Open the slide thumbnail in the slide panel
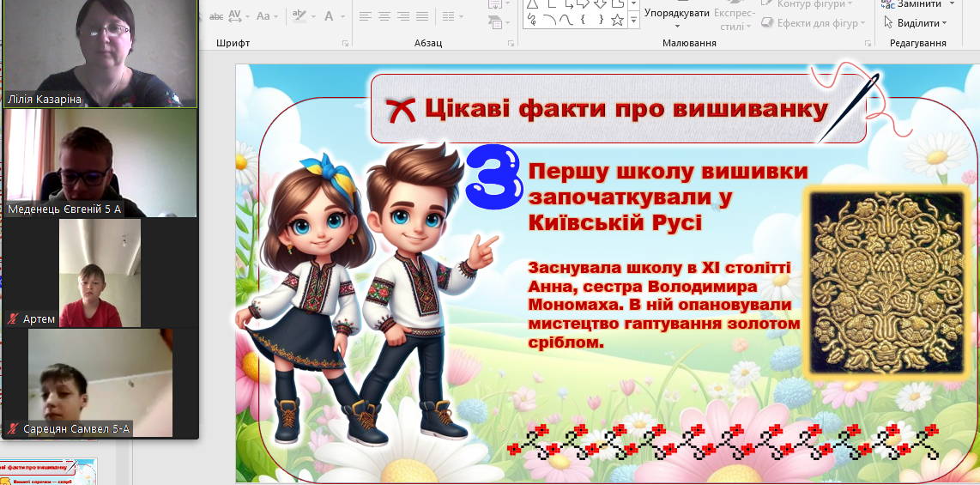980x485 pixels. click(x=48, y=472)
